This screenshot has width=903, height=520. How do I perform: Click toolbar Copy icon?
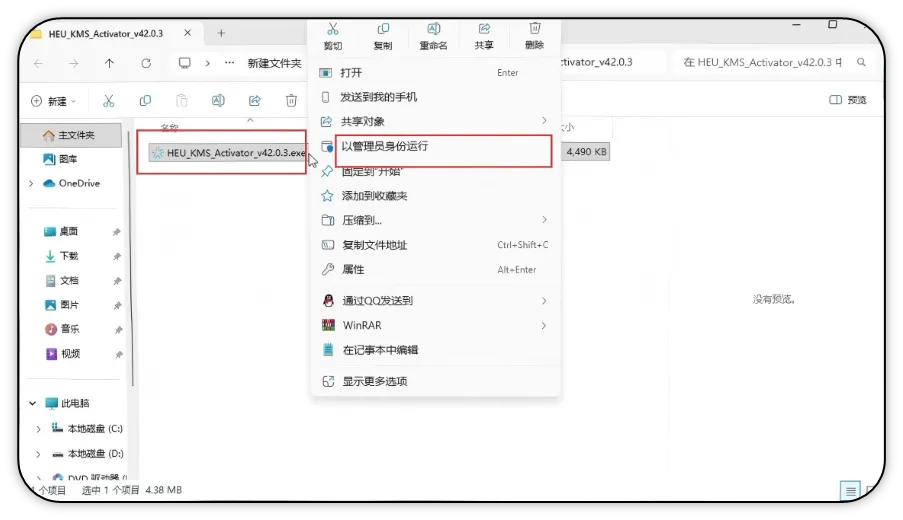click(x=145, y=101)
